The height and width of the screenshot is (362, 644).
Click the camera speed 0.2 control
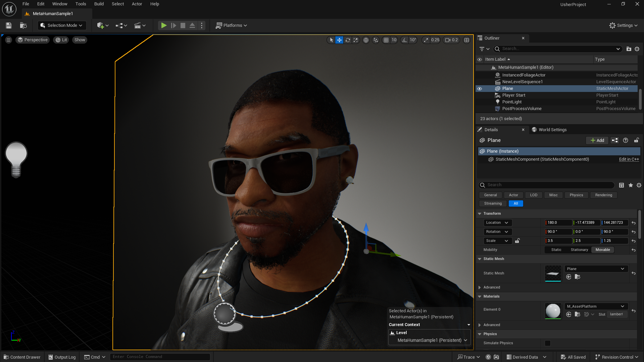pyautogui.click(x=451, y=40)
